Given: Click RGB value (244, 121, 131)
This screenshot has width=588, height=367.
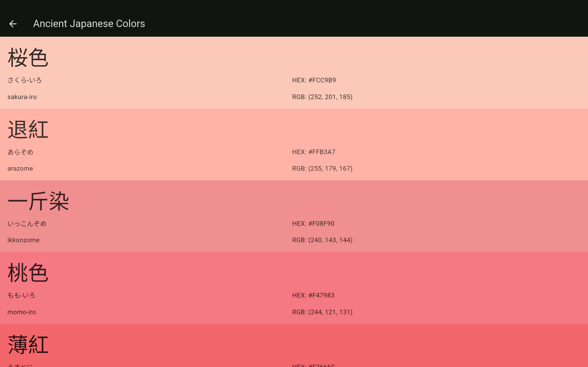Looking at the screenshot, I should pyautogui.click(x=322, y=312).
